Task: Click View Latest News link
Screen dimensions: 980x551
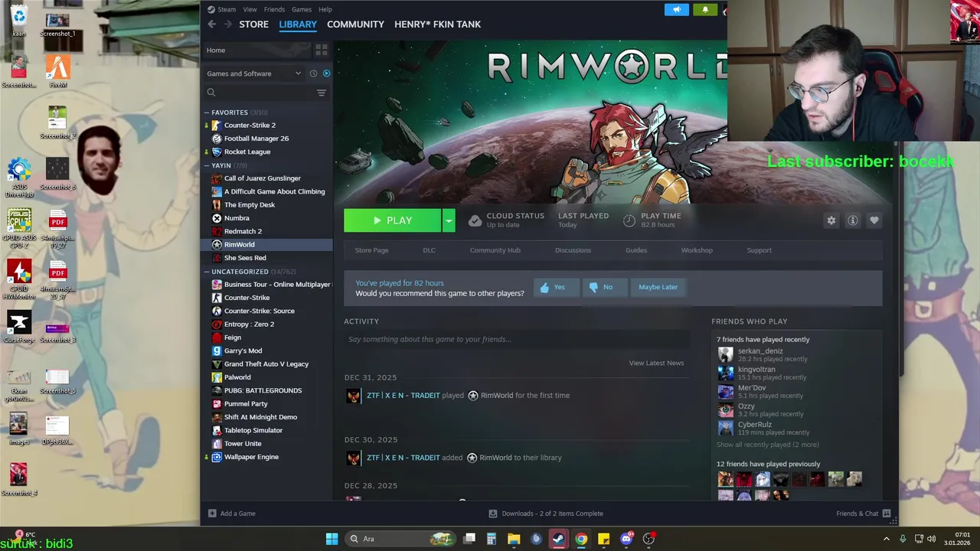Action: tap(656, 363)
